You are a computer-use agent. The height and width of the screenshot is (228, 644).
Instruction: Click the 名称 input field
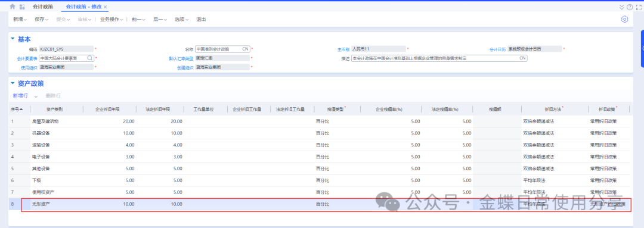[222, 49]
